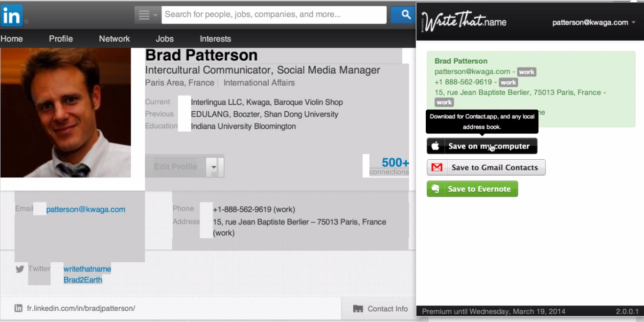This screenshot has width=644, height=322.
Task: Click into the LinkedIn search field
Action: pyautogui.click(x=274, y=15)
